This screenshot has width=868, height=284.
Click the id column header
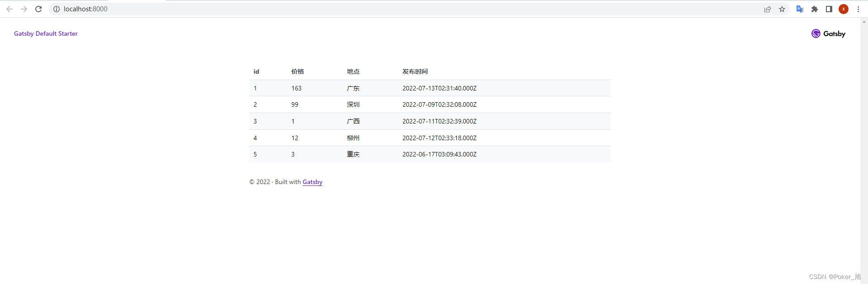[256, 71]
